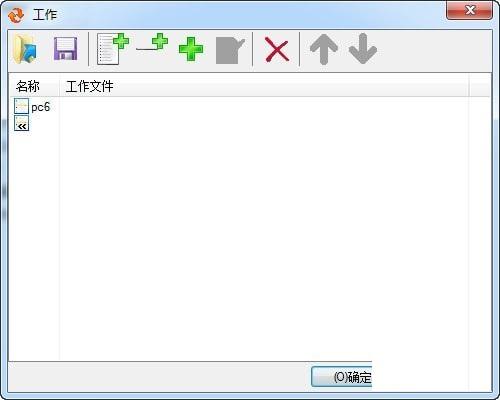Move job down with gray down arrow

coord(363,49)
